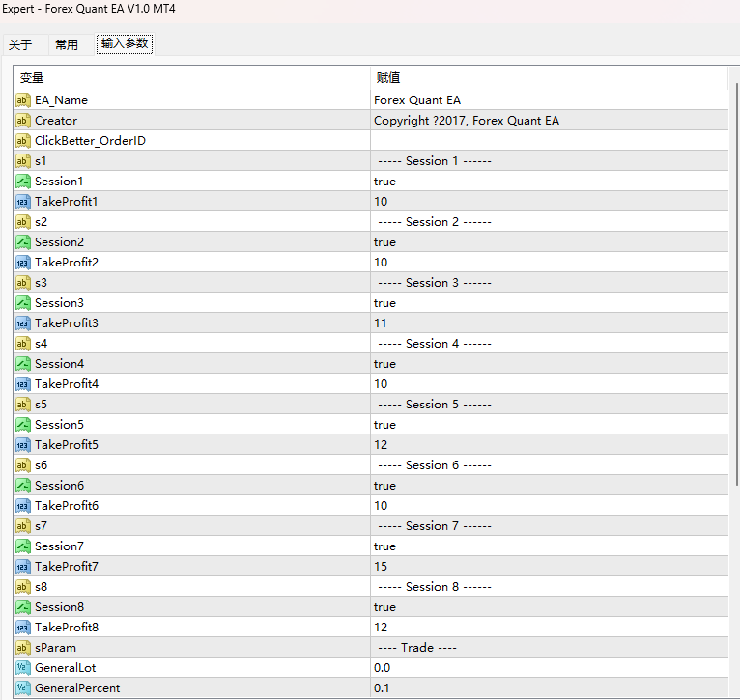
Task: Click the double icon beside GeneralLot
Action: (x=22, y=668)
